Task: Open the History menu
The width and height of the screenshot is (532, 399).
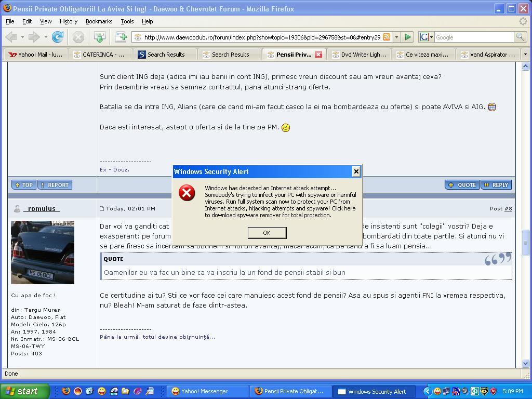Action: point(69,21)
